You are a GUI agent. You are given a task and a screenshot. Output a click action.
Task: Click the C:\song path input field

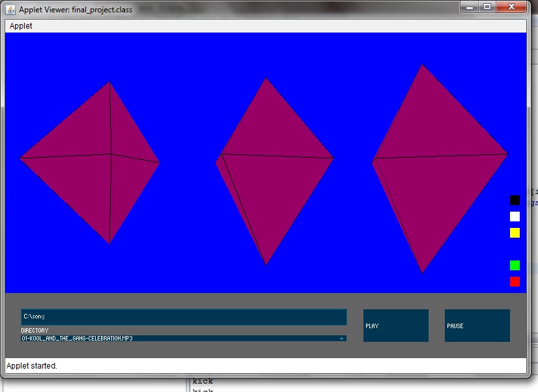pos(184,317)
